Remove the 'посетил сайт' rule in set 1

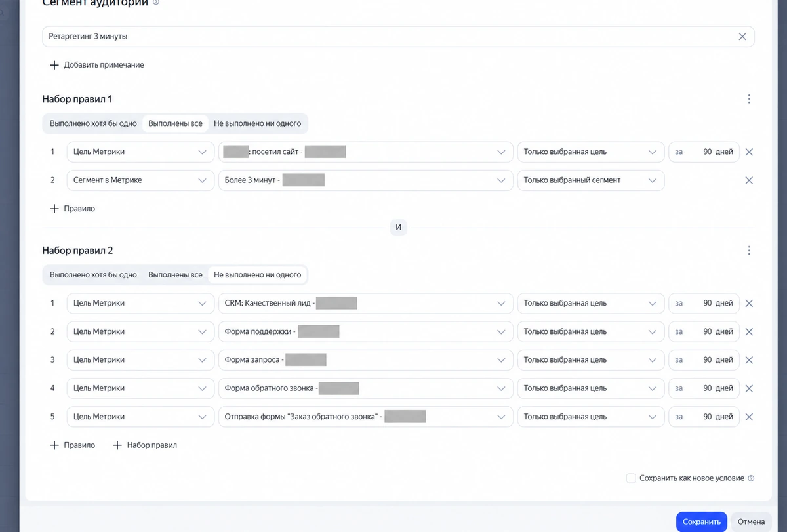point(749,152)
